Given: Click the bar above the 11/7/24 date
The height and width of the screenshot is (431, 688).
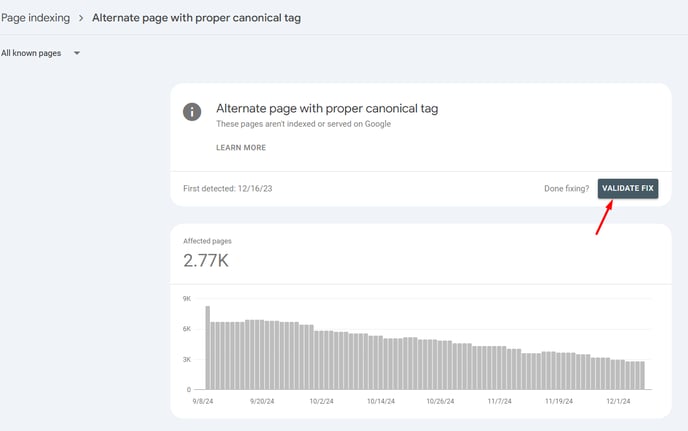Looking at the screenshot, I should [x=499, y=368].
